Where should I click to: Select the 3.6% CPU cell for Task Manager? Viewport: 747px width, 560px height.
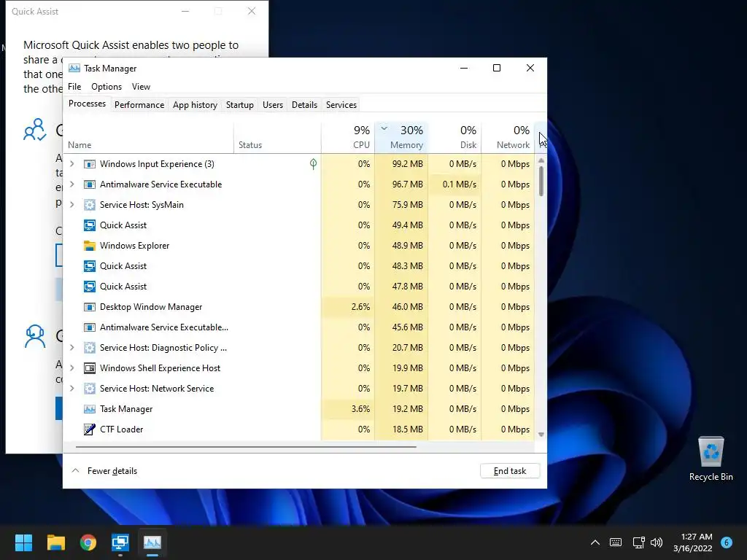coord(348,409)
